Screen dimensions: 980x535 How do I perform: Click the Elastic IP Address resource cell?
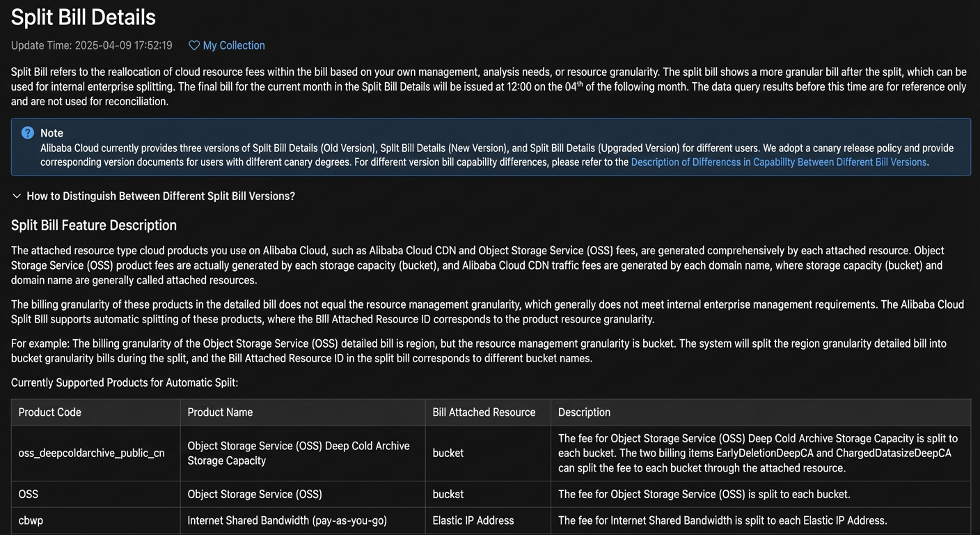[488, 520]
